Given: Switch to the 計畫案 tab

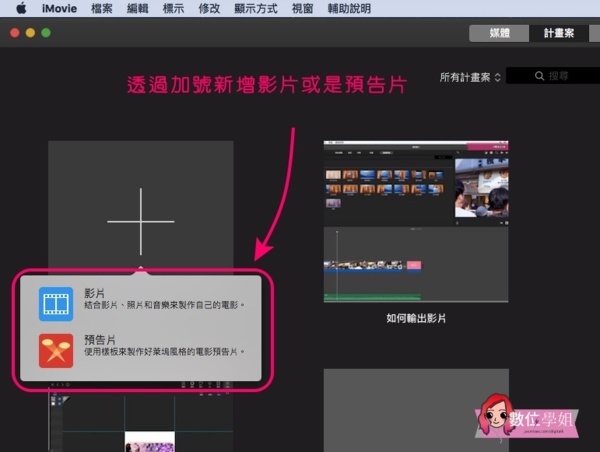Looking at the screenshot, I should 559,33.
